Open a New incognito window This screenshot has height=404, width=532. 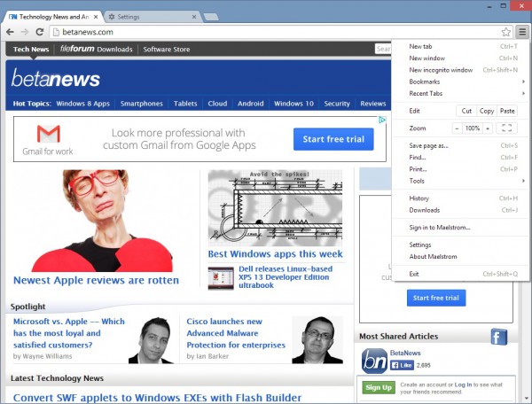click(460, 70)
